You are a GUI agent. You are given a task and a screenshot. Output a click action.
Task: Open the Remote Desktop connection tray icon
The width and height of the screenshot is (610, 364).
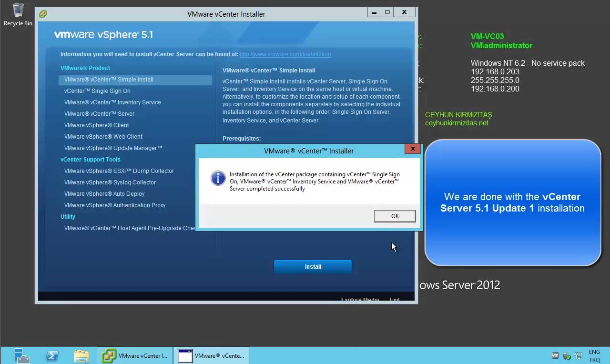coord(578,355)
